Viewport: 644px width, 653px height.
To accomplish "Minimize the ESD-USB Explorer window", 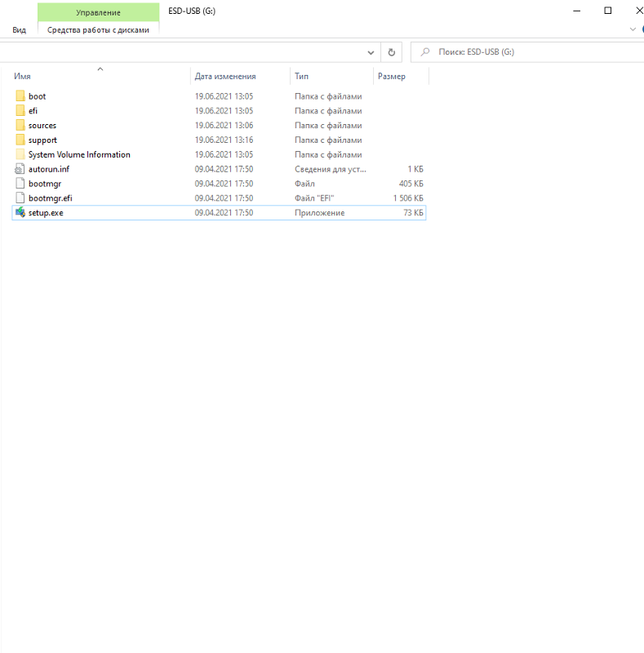I will 576,11.
